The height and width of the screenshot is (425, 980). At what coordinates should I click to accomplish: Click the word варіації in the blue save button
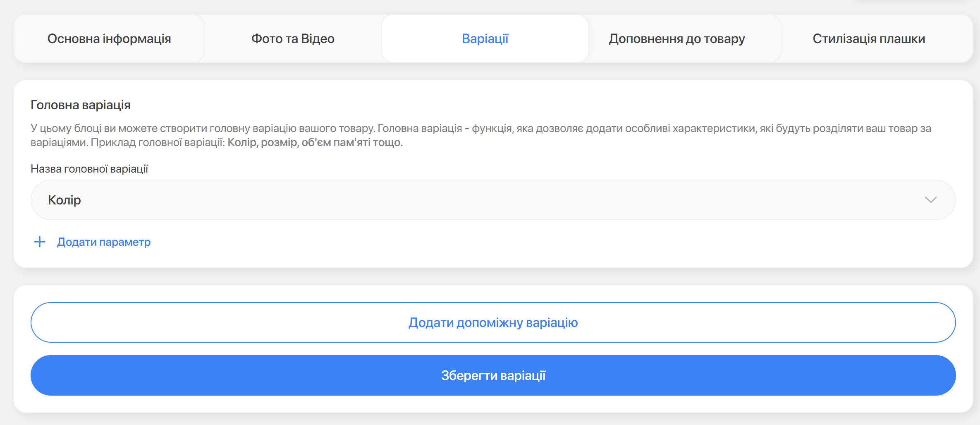click(x=523, y=375)
